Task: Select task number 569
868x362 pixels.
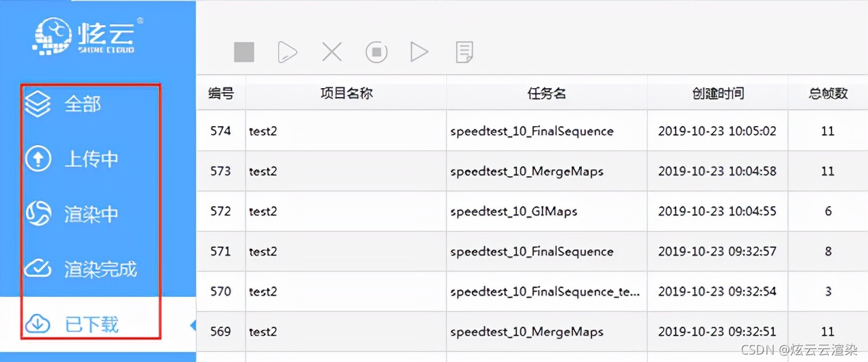Action: (220, 331)
